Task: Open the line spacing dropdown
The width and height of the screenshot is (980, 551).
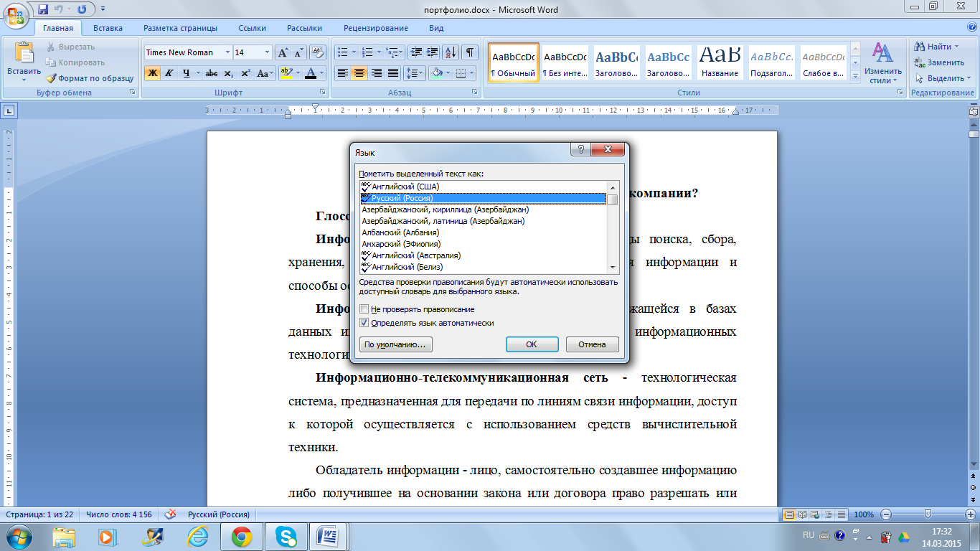Action: [x=414, y=73]
